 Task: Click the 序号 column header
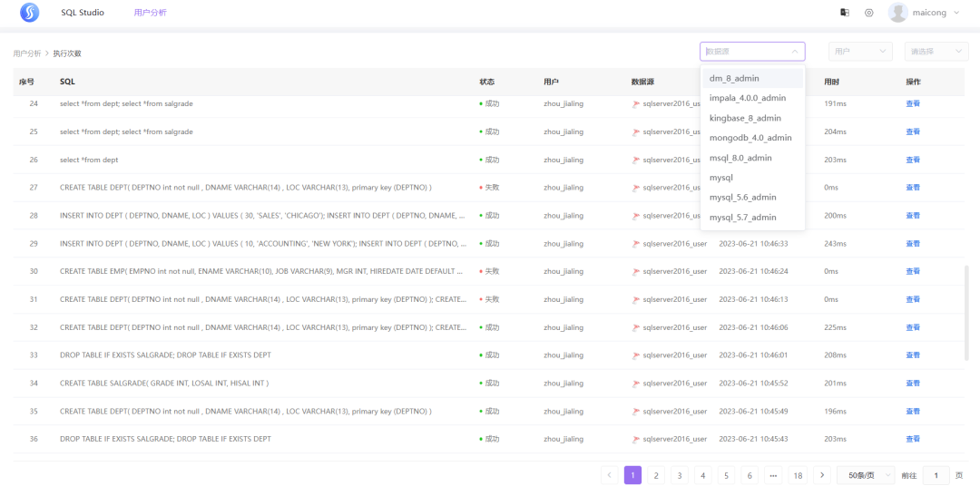click(x=26, y=82)
